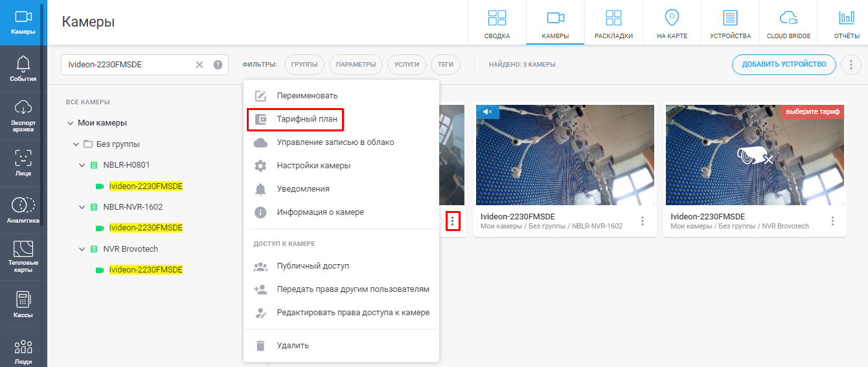Collapse the NBLR-H0801 device node
Image resolution: width=868 pixels, height=367 pixels.
[x=82, y=165]
